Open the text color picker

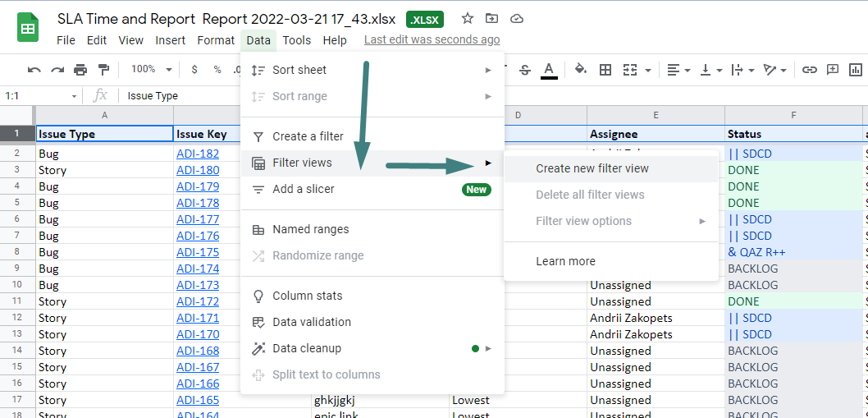point(549,70)
